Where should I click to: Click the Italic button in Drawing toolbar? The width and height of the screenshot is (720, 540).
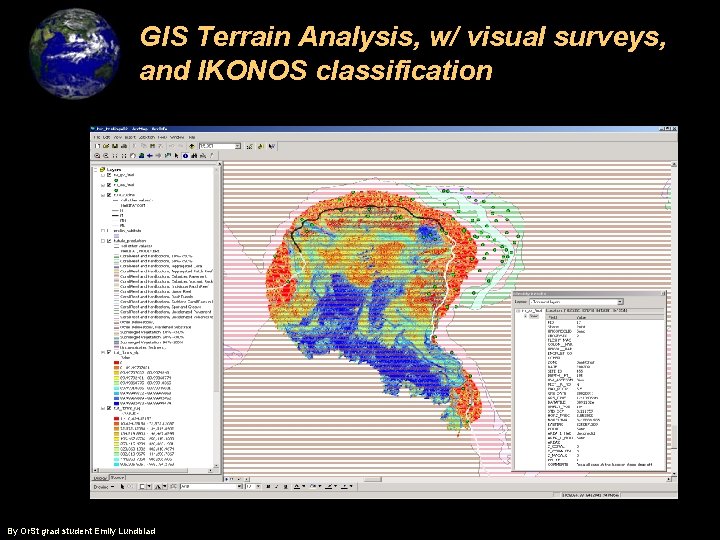tap(277, 486)
